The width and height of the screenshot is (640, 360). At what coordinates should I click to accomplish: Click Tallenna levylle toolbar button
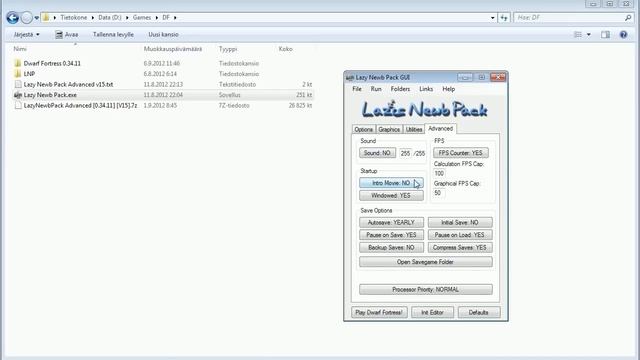pos(113,35)
